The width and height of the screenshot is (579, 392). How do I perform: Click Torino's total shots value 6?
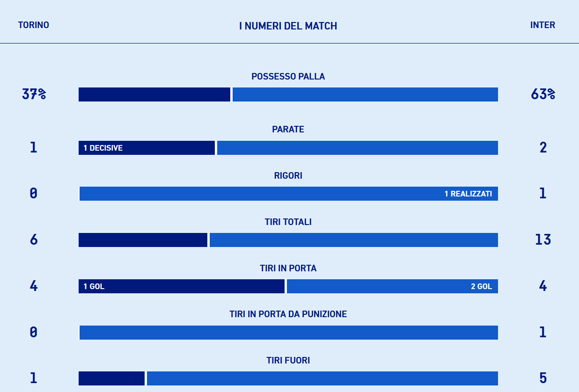tap(34, 240)
